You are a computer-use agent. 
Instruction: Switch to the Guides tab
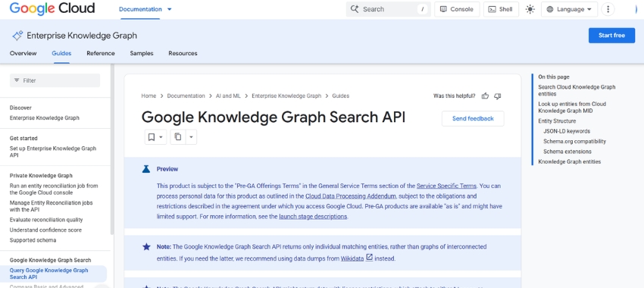61,53
